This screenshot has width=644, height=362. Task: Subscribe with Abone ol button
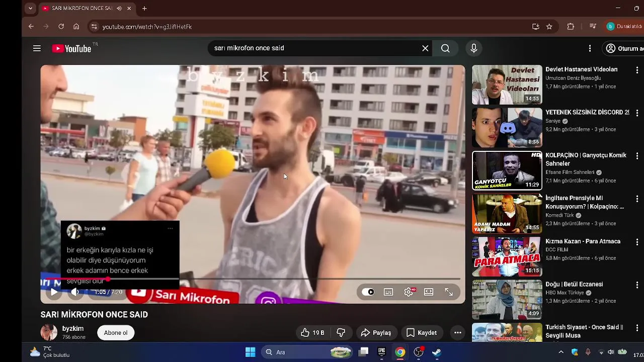[116, 332]
